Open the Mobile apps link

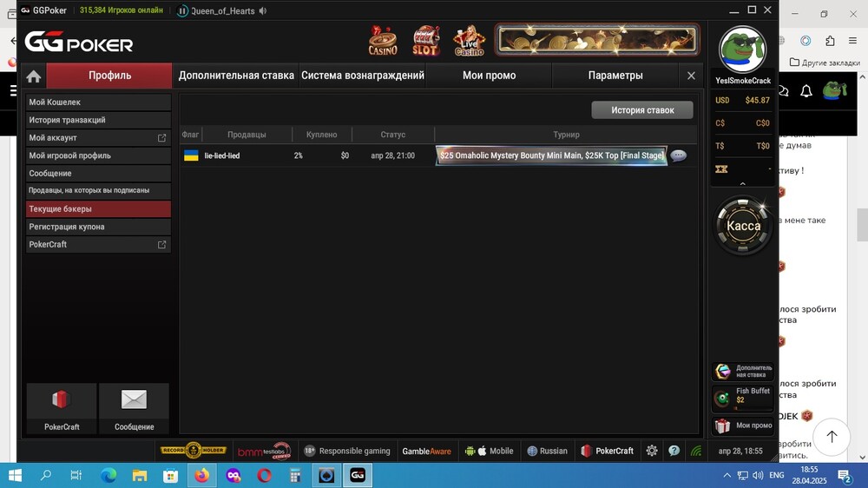pyautogui.click(x=489, y=451)
